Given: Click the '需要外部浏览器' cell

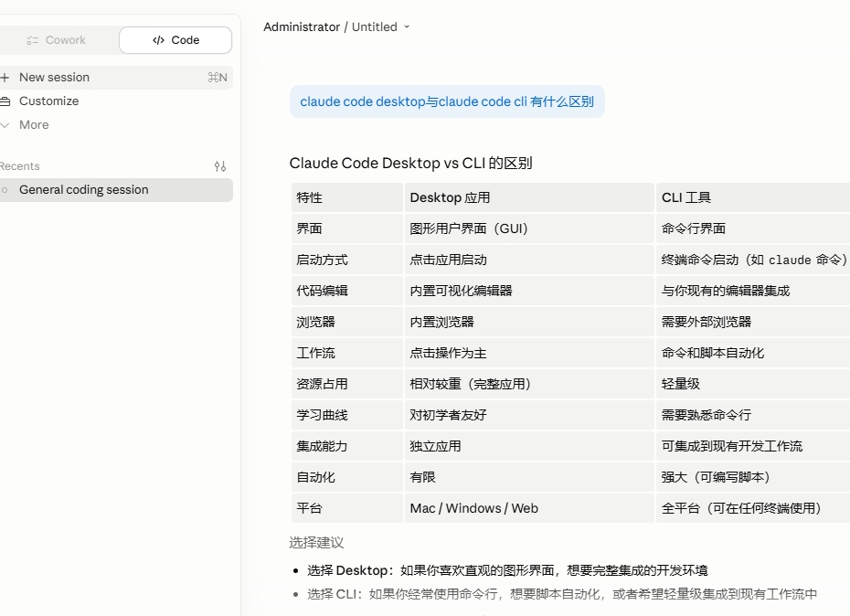Looking at the screenshot, I should [753, 322].
